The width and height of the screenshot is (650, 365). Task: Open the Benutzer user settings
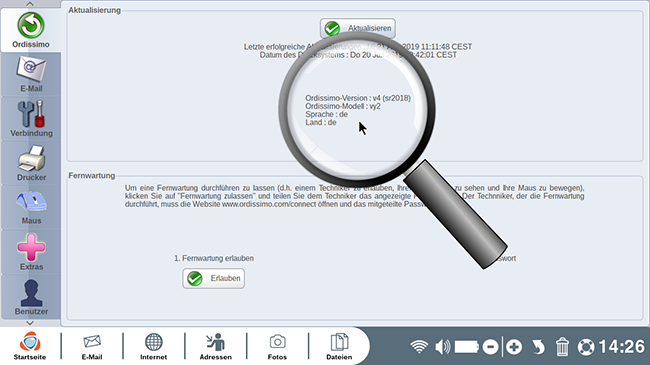coord(31,296)
